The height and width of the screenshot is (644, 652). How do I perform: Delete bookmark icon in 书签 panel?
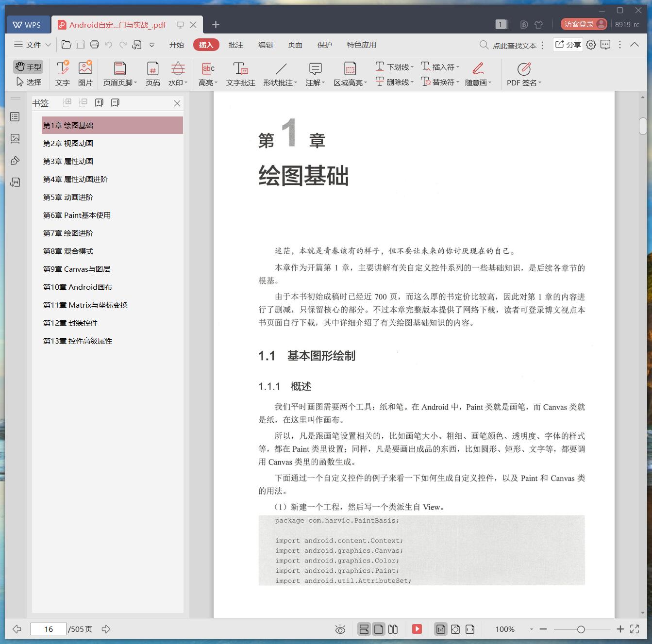pos(115,102)
